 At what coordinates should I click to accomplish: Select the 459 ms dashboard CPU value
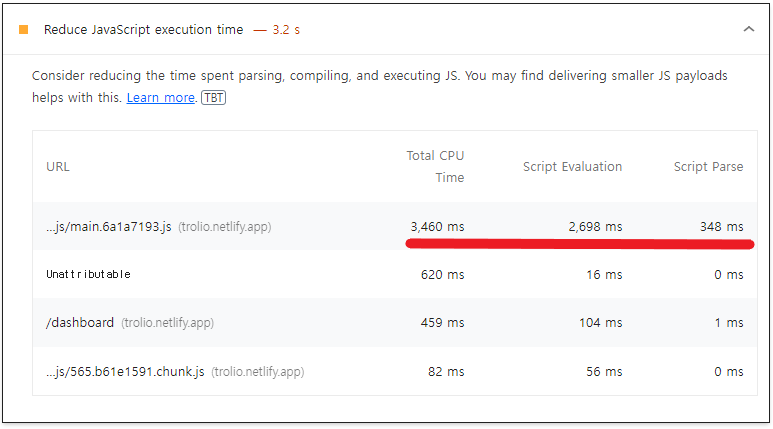click(x=442, y=322)
